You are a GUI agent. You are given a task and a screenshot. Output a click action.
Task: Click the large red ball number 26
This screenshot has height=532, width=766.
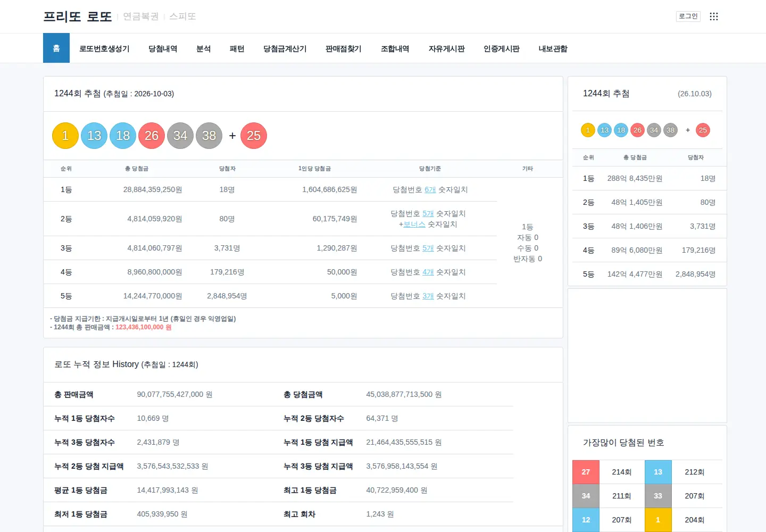(152, 136)
